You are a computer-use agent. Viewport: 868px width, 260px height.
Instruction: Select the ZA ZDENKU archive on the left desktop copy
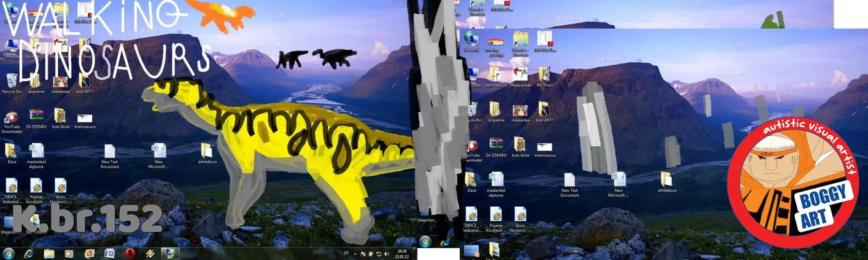point(36,119)
